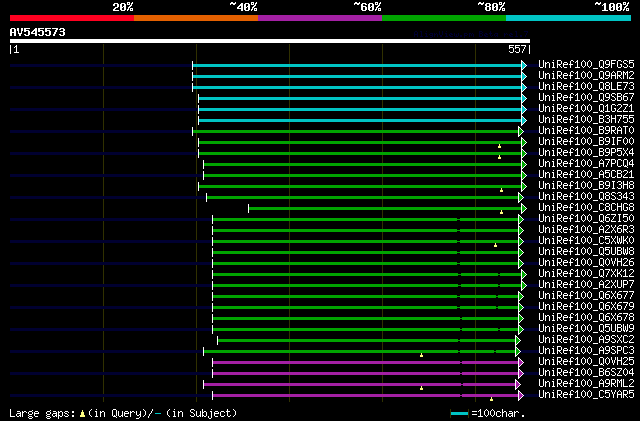Viewport: 640px width, 421px height.
Task: Open hit UniRef100_Q9SB67
Action: [x=586, y=98]
